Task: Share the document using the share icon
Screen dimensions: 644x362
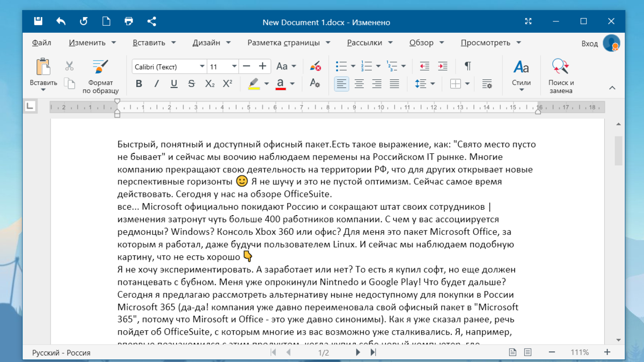Action: 152,21
